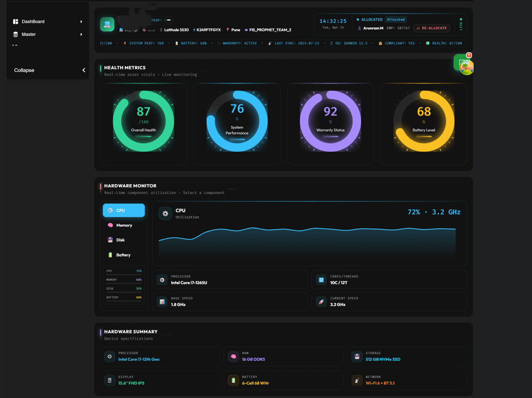Click the OS: DARWIN device icon in ticker
Image resolution: width=532 pixels, height=398 pixels.
332,43
